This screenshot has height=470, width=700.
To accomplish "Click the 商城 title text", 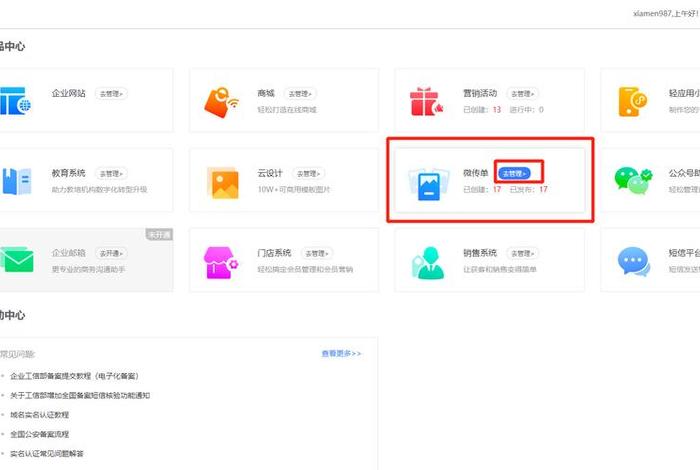I will pyautogui.click(x=266, y=93).
